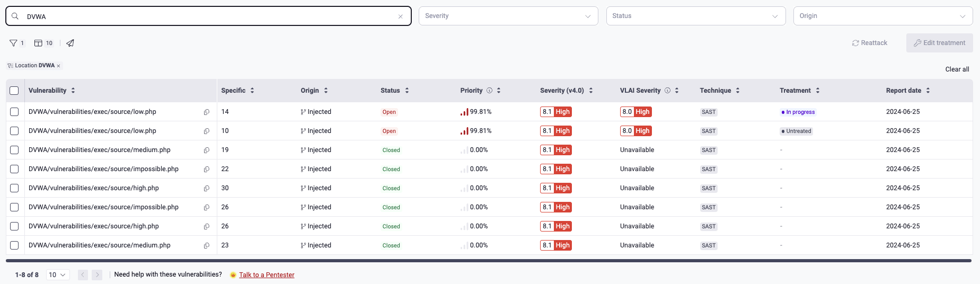Image resolution: width=980 pixels, height=284 pixels.
Task: Click the 8.1 High severity badge in row 22
Action: point(556,169)
